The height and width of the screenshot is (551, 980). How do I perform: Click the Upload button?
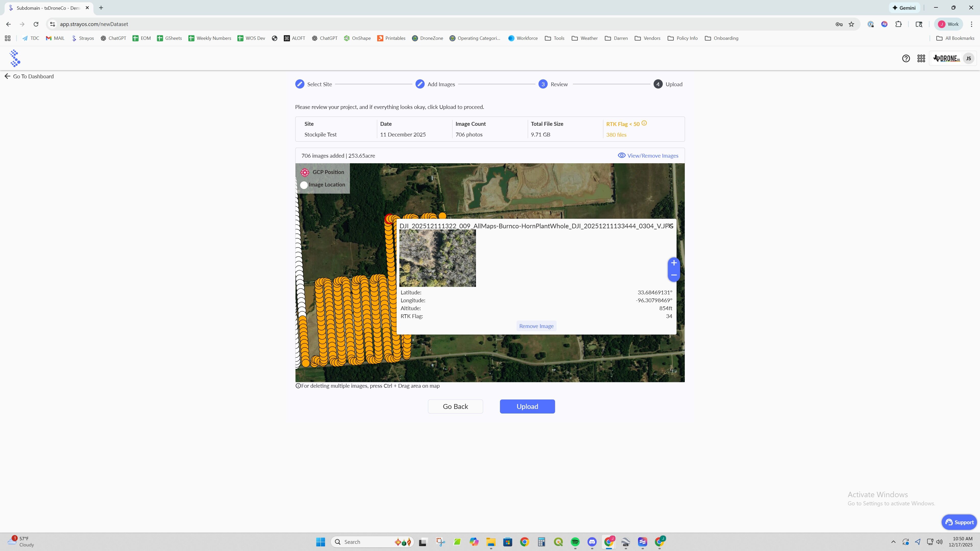point(527,407)
